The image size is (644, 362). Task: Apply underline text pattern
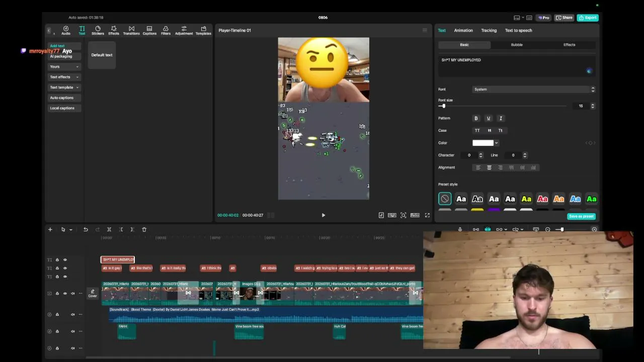[x=488, y=118]
